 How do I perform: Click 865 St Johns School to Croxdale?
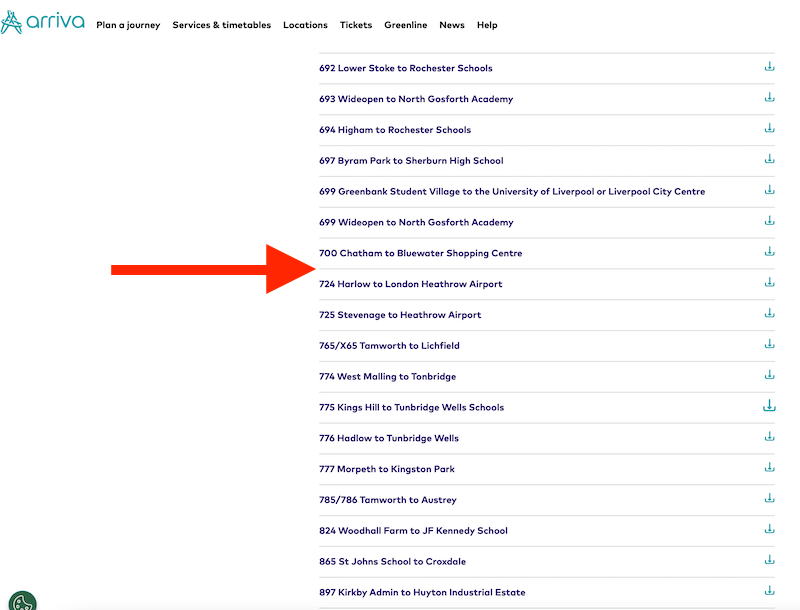pos(392,562)
